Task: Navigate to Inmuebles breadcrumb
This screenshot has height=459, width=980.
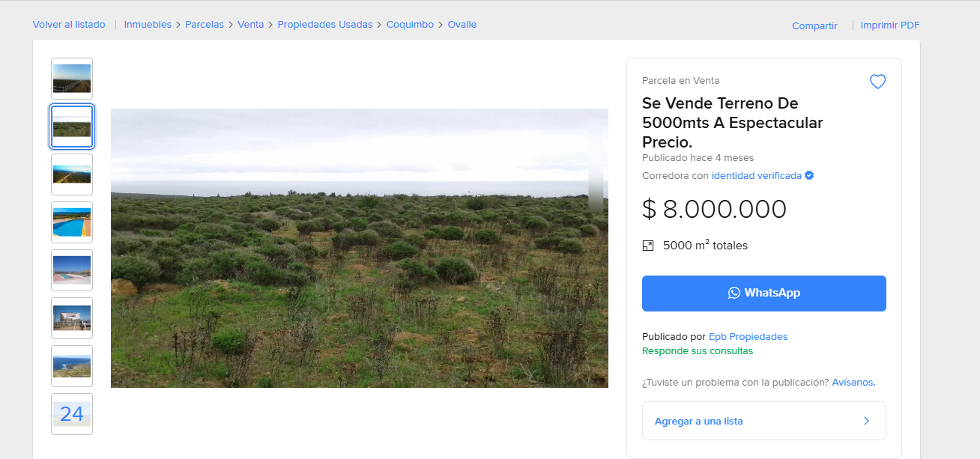Action: click(148, 25)
